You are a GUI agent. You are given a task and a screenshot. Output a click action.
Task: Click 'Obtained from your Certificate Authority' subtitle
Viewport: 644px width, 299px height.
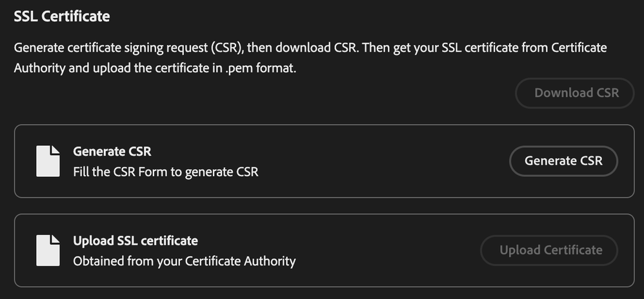coord(184,261)
